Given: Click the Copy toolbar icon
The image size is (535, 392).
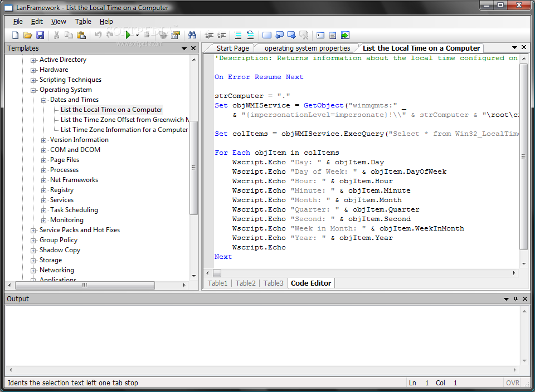Looking at the screenshot, I should pyautogui.click(x=69, y=35).
